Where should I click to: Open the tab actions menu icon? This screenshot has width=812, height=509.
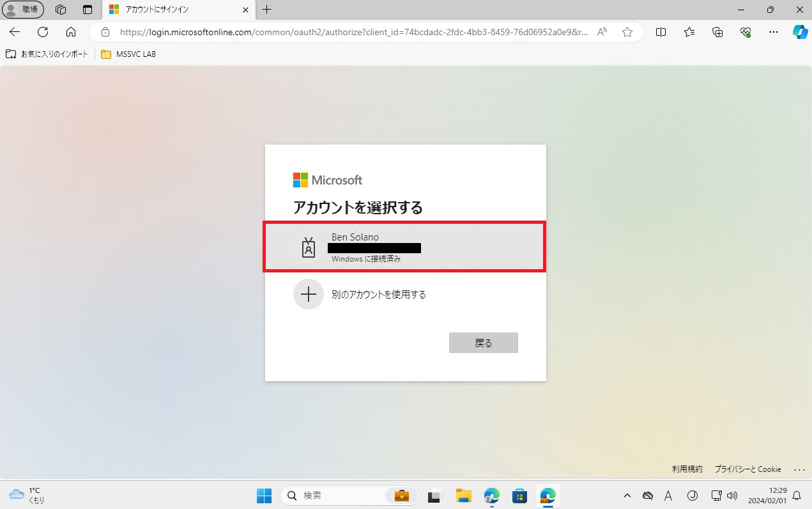click(x=88, y=10)
